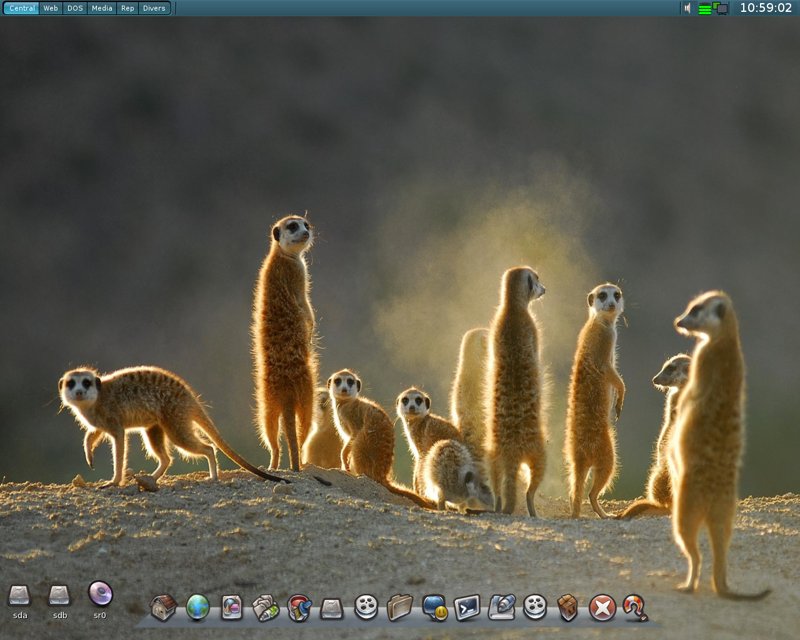Open the terminal prompt icon
This screenshot has width=800, height=640.
point(467,607)
